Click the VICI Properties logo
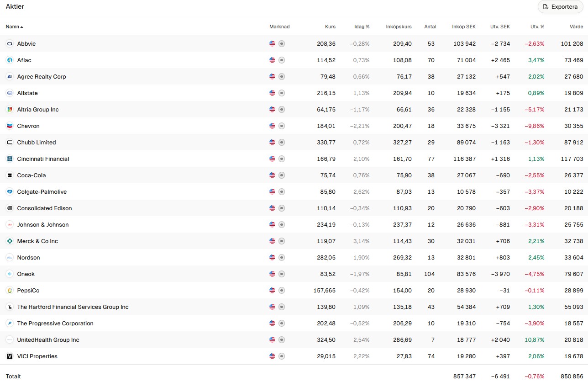 click(10, 356)
